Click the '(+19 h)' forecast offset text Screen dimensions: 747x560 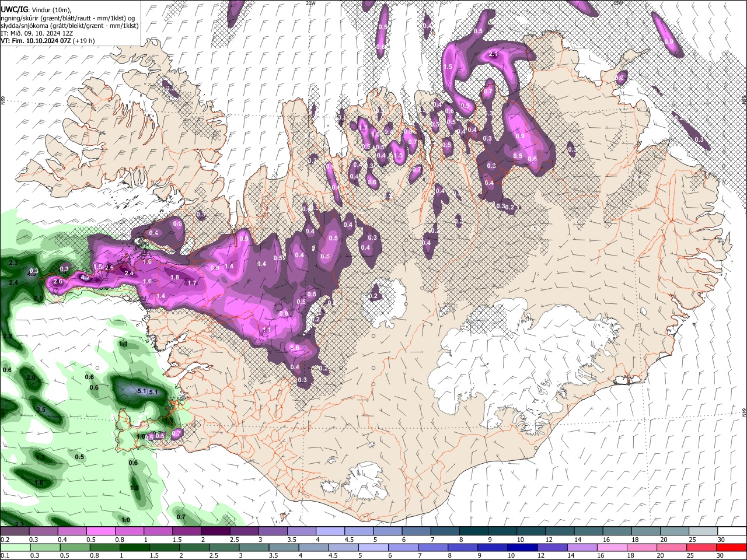coord(83,41)
